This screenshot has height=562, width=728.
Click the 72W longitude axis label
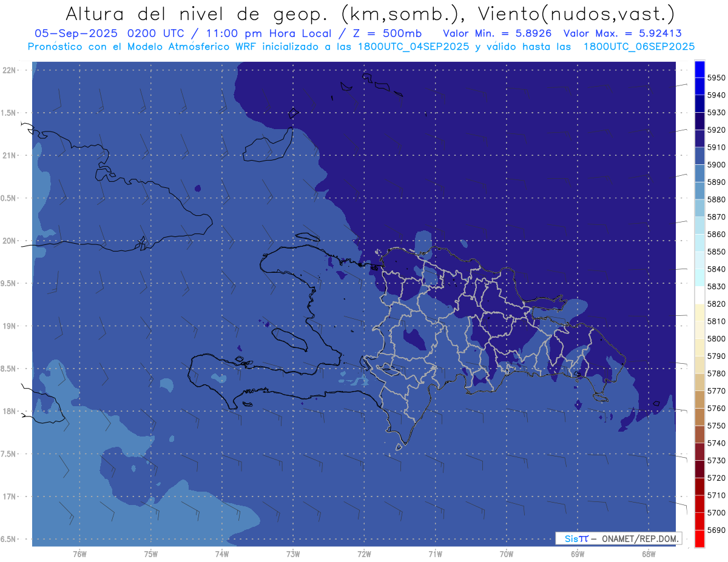point(364,554)
